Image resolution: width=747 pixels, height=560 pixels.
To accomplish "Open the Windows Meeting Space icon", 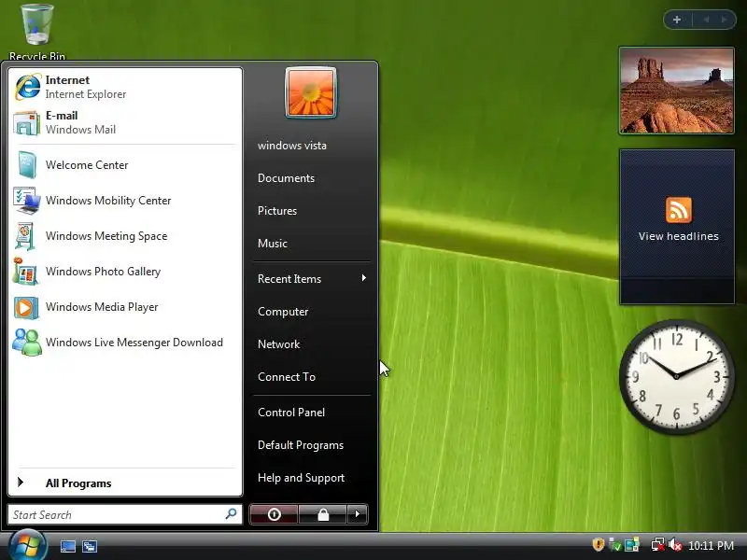I will [x=25, y=236].
